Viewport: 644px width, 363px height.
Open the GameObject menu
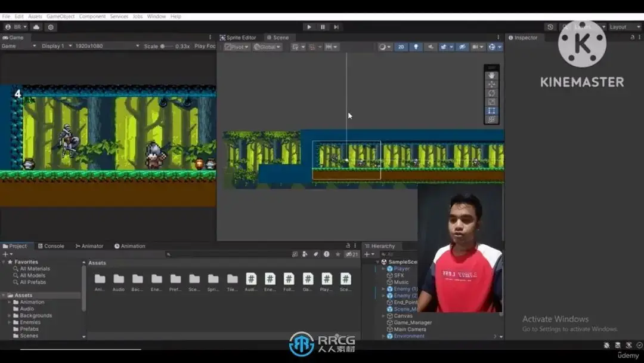(60, 17)
